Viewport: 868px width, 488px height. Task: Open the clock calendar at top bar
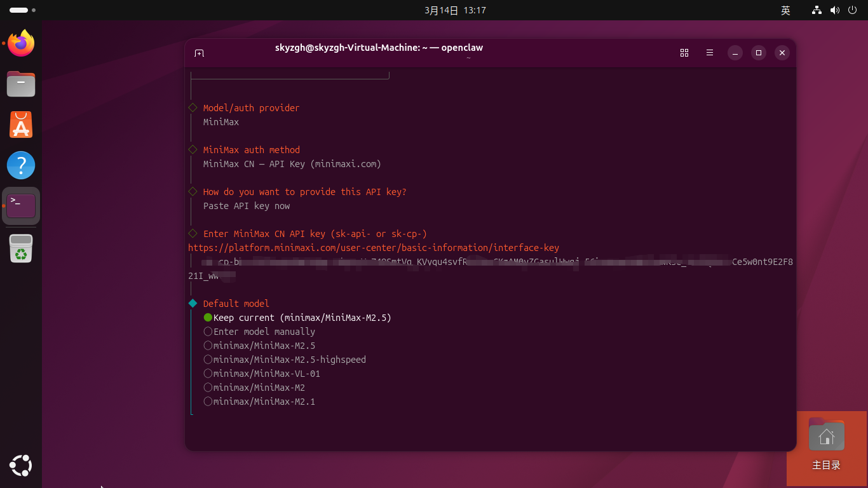coord(455,10)
